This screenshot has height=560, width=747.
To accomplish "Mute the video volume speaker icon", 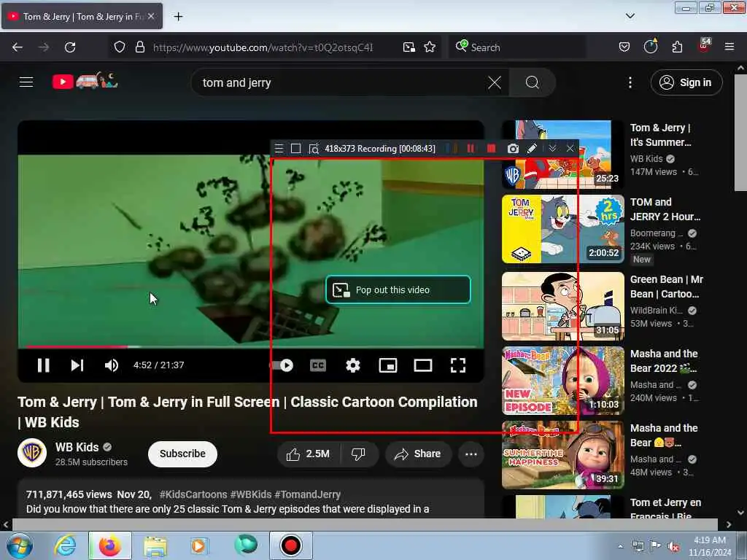I will pyautogui.click(x=111, y=365).
